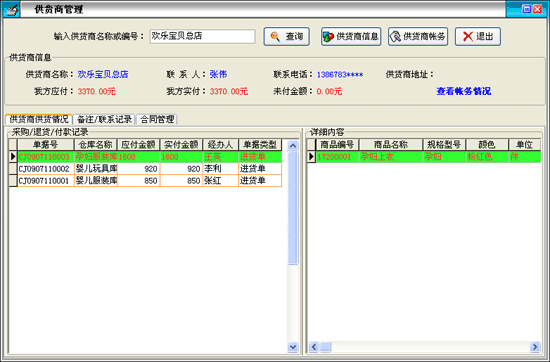The image size is (550, 362).
Task: Select the record row CJ0907110002
Action: pyautogui.click(x=145, y=169)
